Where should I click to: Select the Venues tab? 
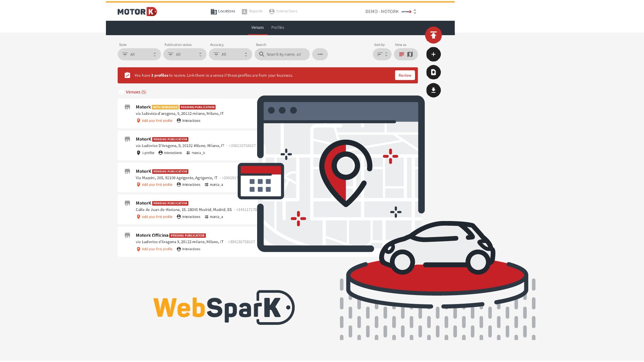[257, 27]
